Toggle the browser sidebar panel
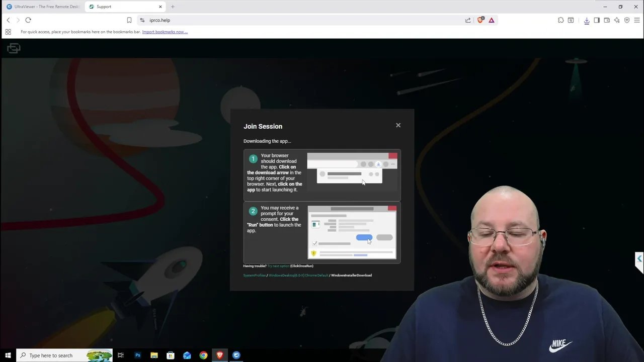This screenshot has height=362, width=644. pyautogui.click(x=597, y=20)
